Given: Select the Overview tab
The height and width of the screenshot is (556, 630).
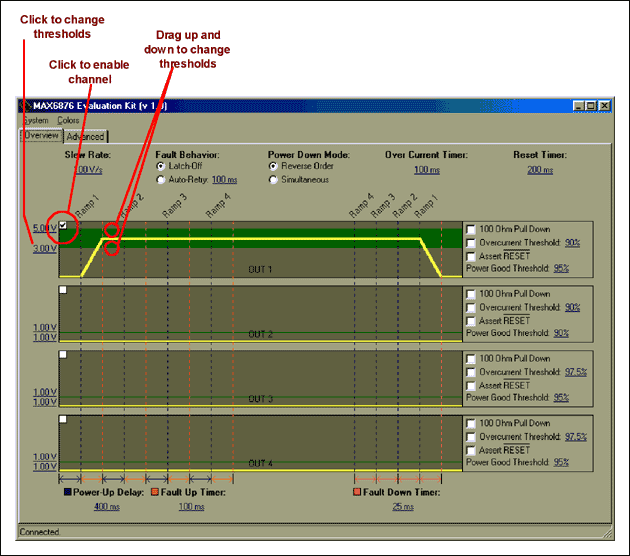Looking at the screenshot, I should (x=41, y=135).
